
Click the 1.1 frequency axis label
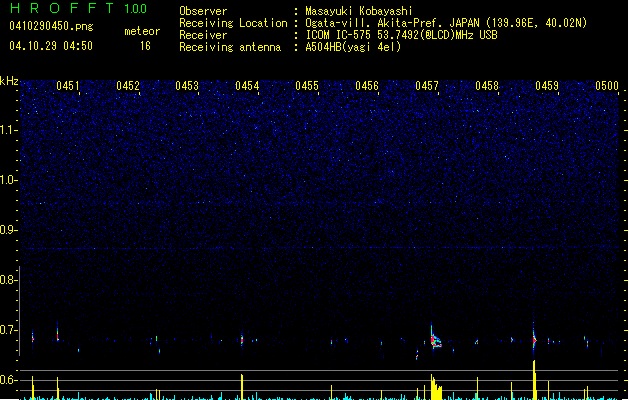click(x=8, y=130)
